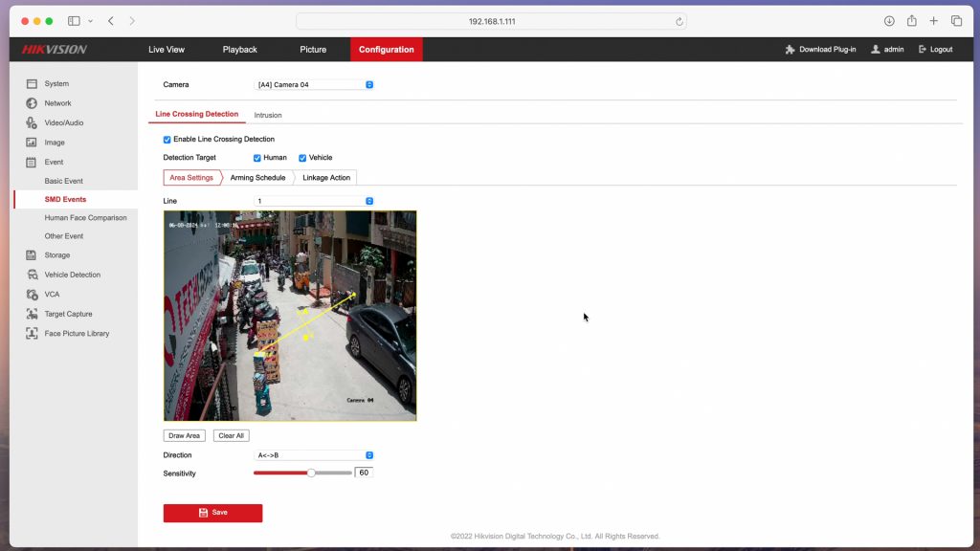Viewport: 980px width, 551px height.
Task: Click the Sensitivity value field showing 60
Action: (364, 473)
